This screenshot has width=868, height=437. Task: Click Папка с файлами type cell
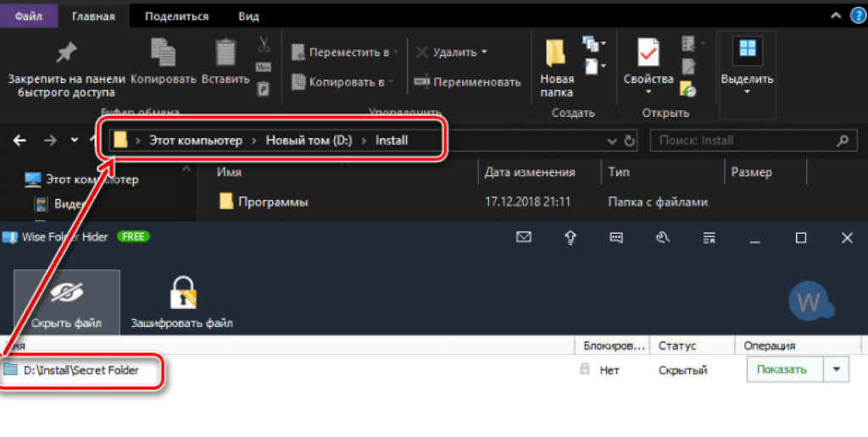(x=658, y=202)
